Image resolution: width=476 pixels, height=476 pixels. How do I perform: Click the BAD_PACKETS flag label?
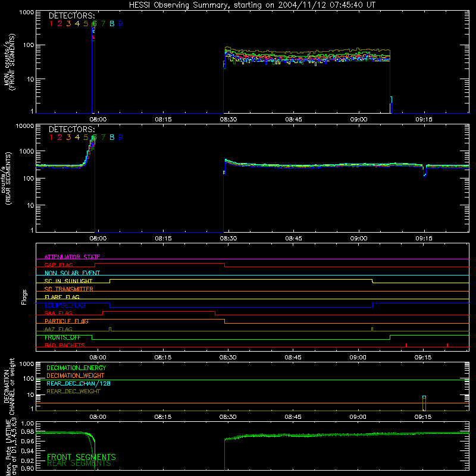65,345
